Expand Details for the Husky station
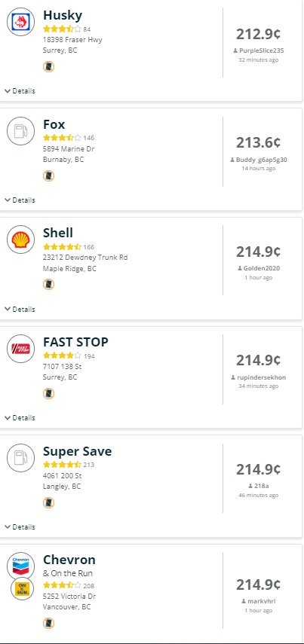The width and height of the screenshot is (304, 644). click(x=20, y=91)
